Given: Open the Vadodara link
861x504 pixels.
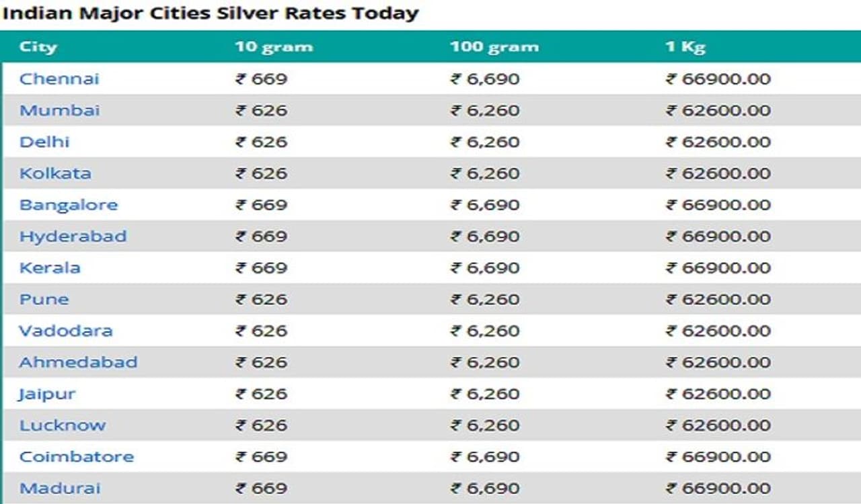Looking at the screenshot, I should 65,331.
